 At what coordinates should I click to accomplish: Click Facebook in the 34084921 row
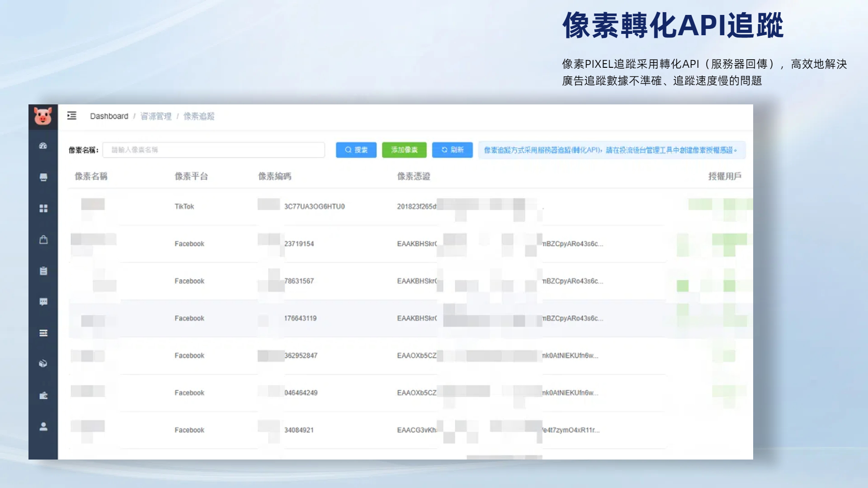point(189,430)
